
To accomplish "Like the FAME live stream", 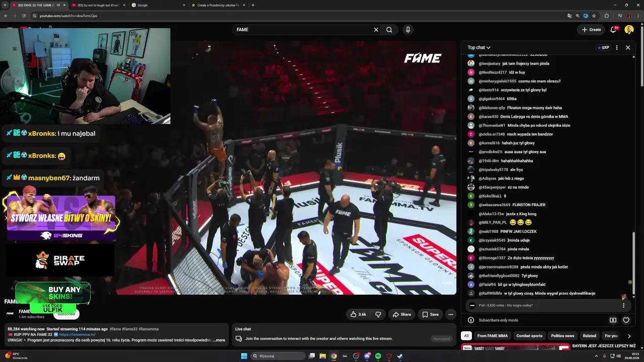I will [359, 315].
